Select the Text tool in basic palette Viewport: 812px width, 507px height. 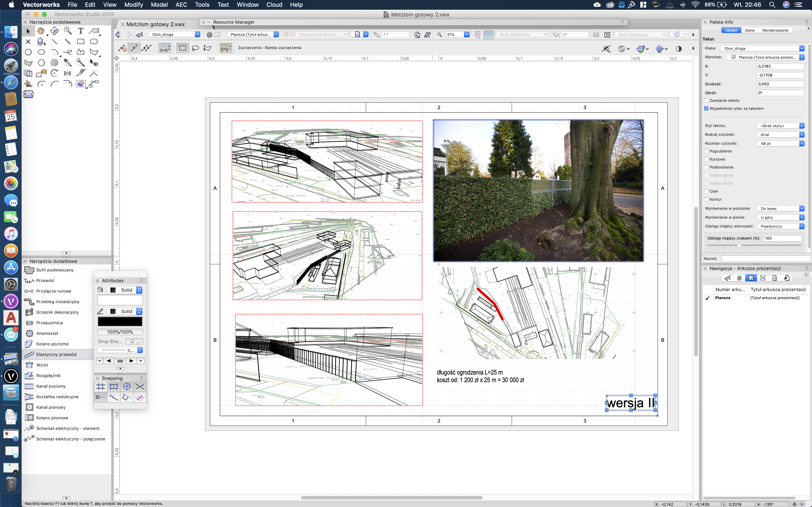(x=81, y=31)
